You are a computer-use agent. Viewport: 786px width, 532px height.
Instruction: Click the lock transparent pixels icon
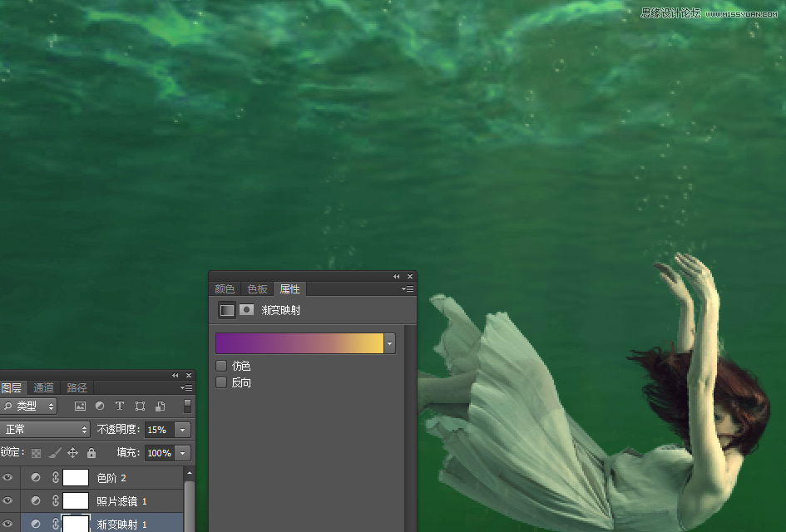(36, 453)
